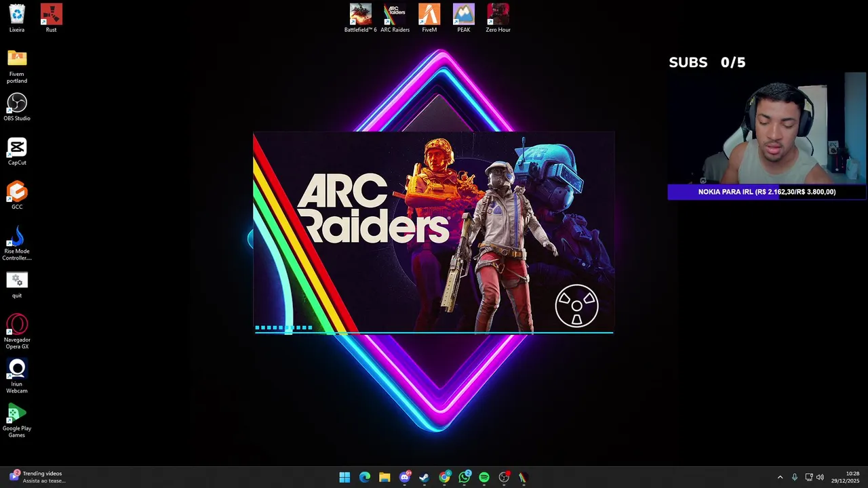Launch Google Play Games shortcut

tap(17, 420)
